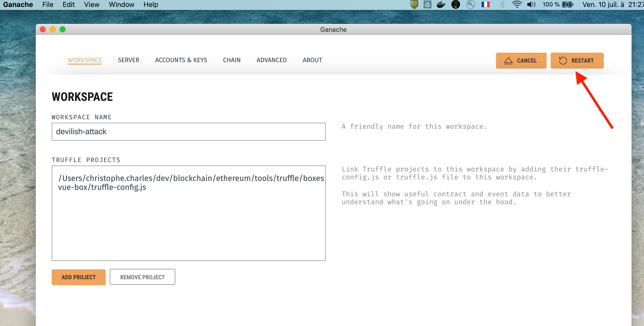This screenshot has height=326, width=644.
Task: Restart the workspace using RESTART
Action: coord(577,61)
